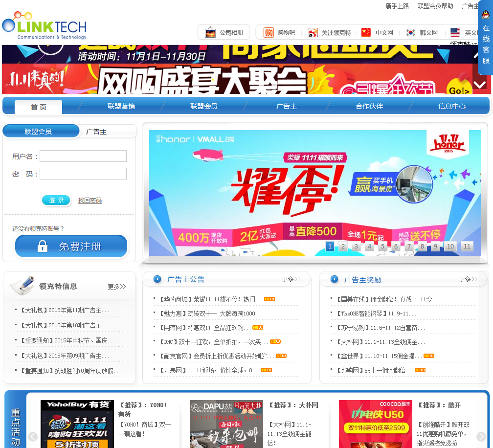Click the previous arrow in 重点活动 carousel
The width and height of the screenshot is (493, 448).
[33, 436]
